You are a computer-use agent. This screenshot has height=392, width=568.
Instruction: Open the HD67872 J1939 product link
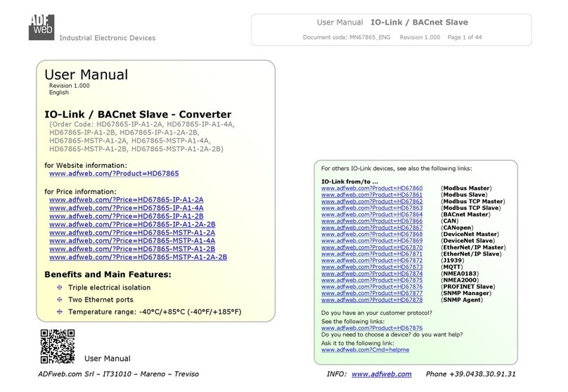click(372, 260)
